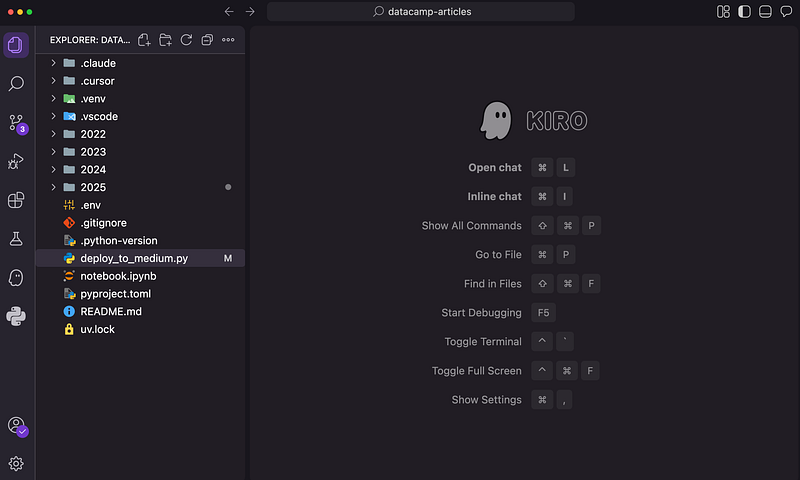Viewport: 800px width, 480px height.
Task: Toggle the bottom panel visibility
Action: pos(765,12)
